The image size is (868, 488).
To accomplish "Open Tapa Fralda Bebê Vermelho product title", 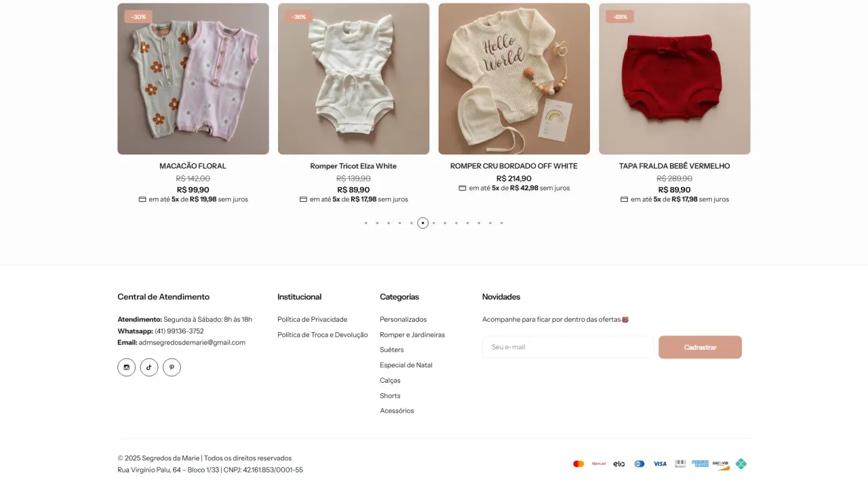I will (675, 166).
